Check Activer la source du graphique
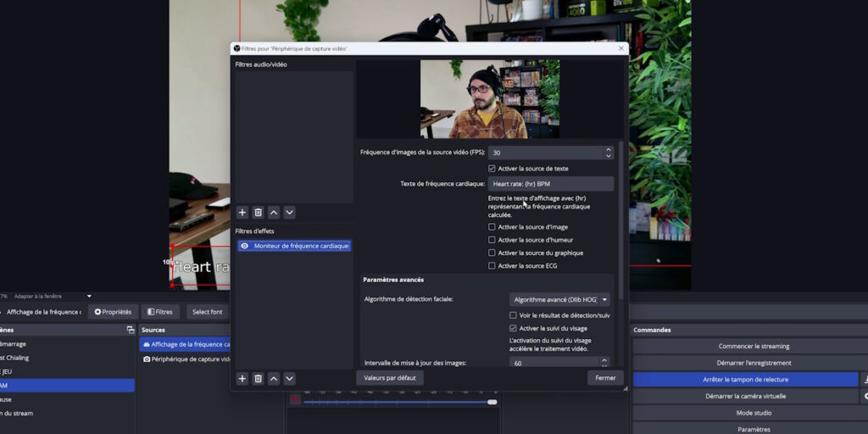This screenshot has width=868, height=434. (x=492, y=253)
